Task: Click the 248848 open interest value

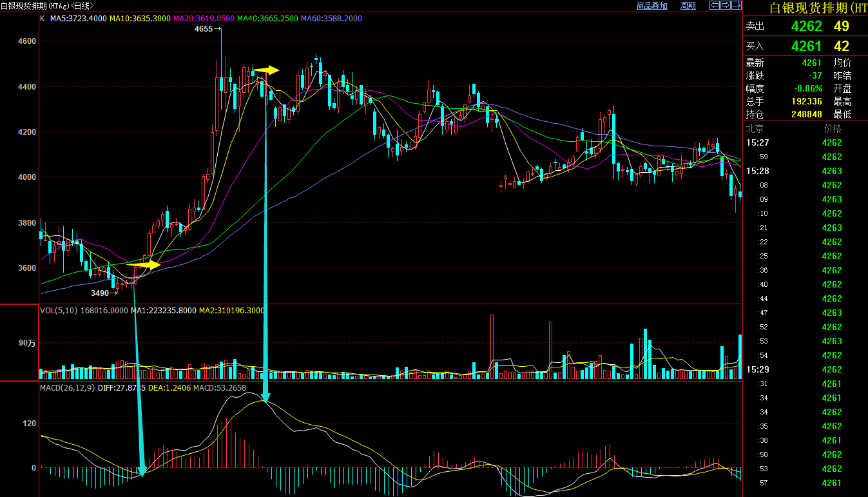Action: click(x=807, y=115)
